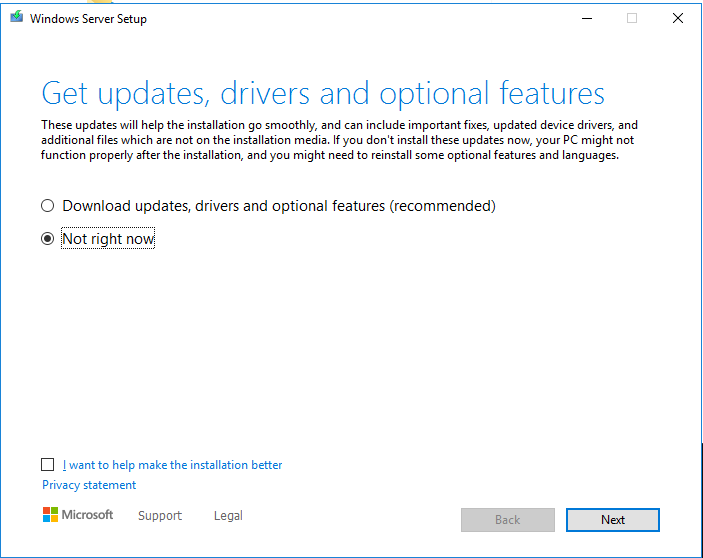Close the Windows Server Setup window
Screen dimensions: 703x558
pos(678,18)
